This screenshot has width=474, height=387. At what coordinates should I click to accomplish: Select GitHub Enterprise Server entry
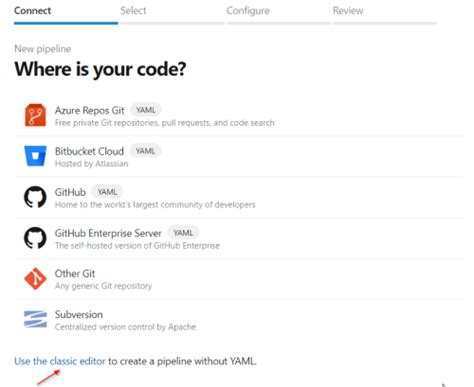(239, 238)
